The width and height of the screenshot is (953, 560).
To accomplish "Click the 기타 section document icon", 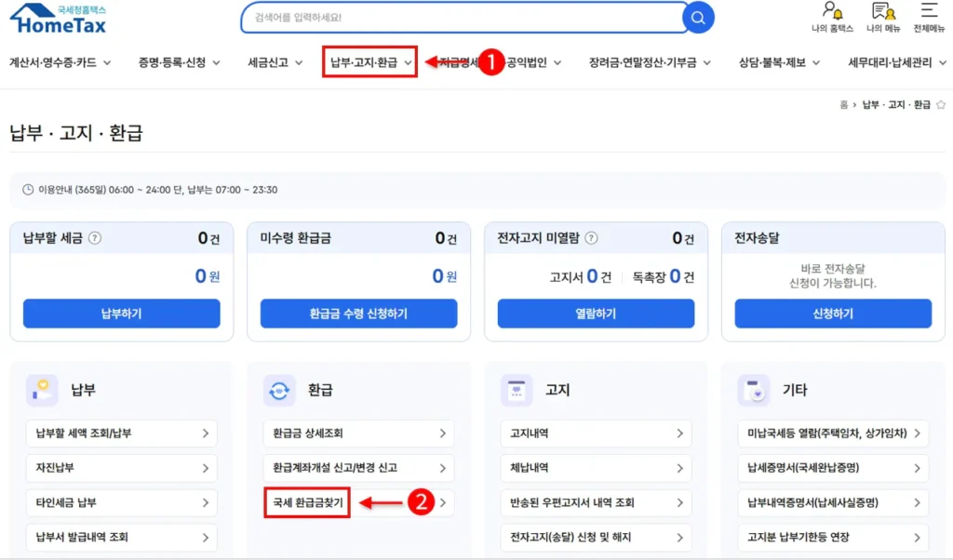I will tap(755, 389).
